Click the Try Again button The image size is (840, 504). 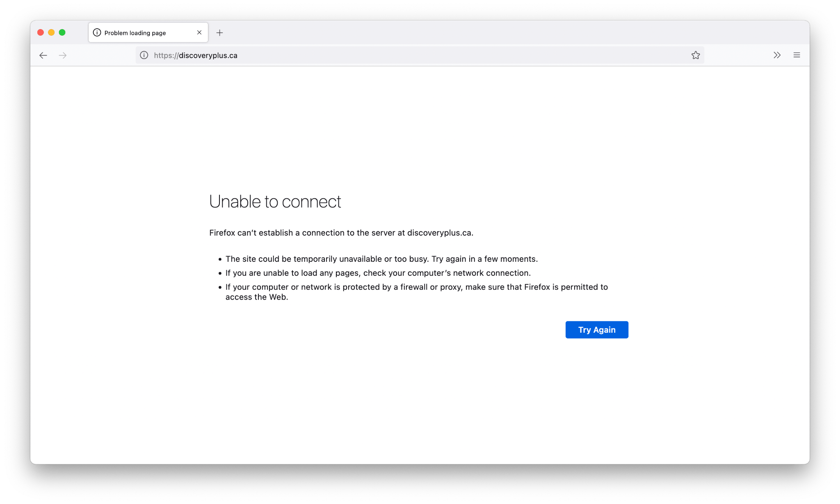pos(596,329)
